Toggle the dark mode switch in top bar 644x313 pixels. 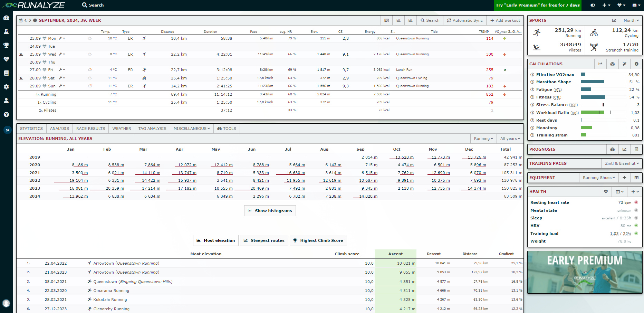click(x=593, y=5)
